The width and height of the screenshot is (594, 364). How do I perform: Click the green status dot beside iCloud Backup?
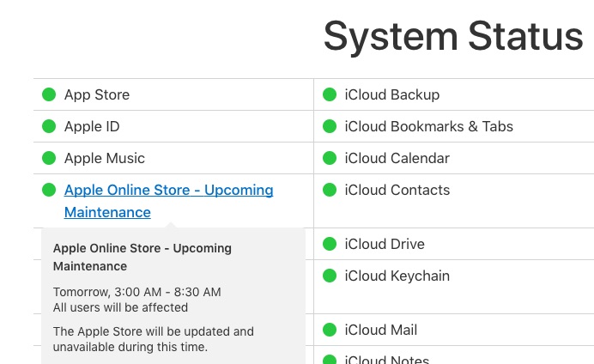330,94
